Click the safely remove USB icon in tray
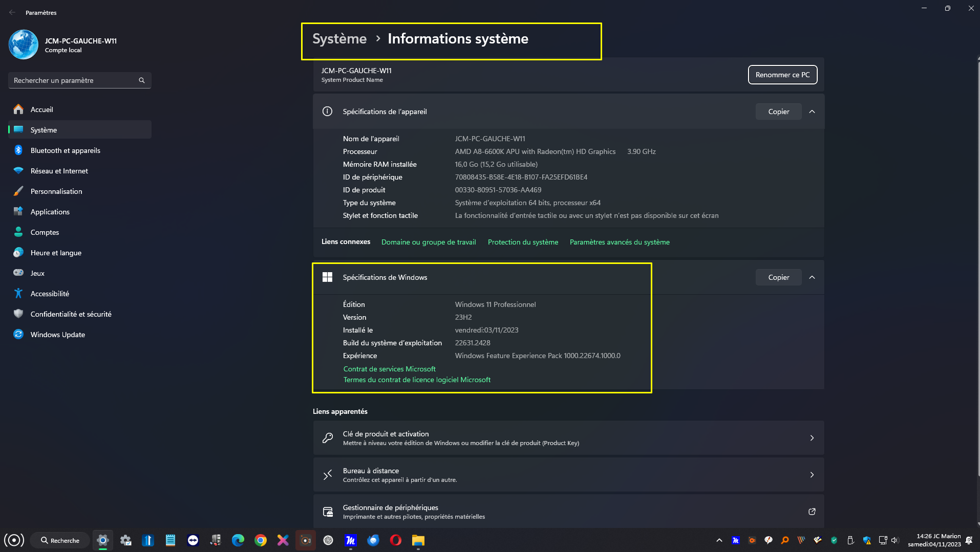The width and height of the screenshot is (980, 552). pyautogui.click(x=850, y=540)
